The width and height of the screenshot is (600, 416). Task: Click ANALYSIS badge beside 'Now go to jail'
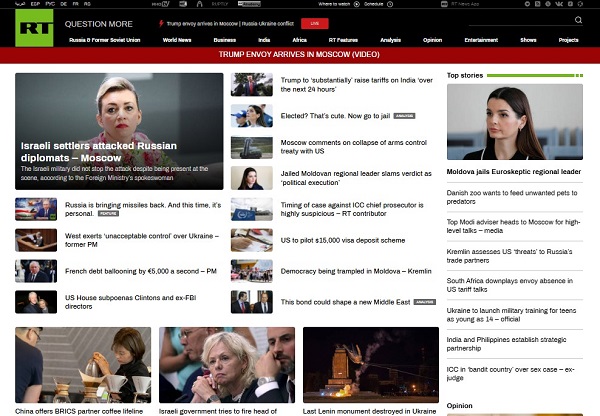click(404, 116)
